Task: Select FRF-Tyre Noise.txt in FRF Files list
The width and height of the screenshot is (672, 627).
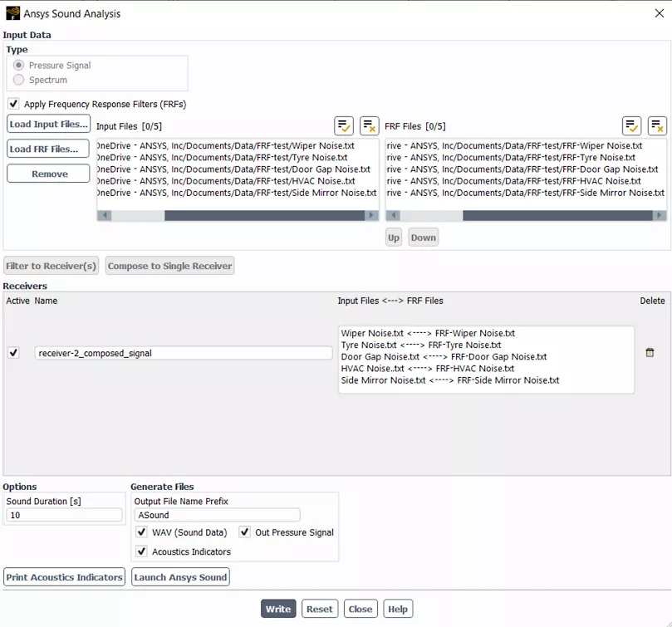Action: point(526,157)
